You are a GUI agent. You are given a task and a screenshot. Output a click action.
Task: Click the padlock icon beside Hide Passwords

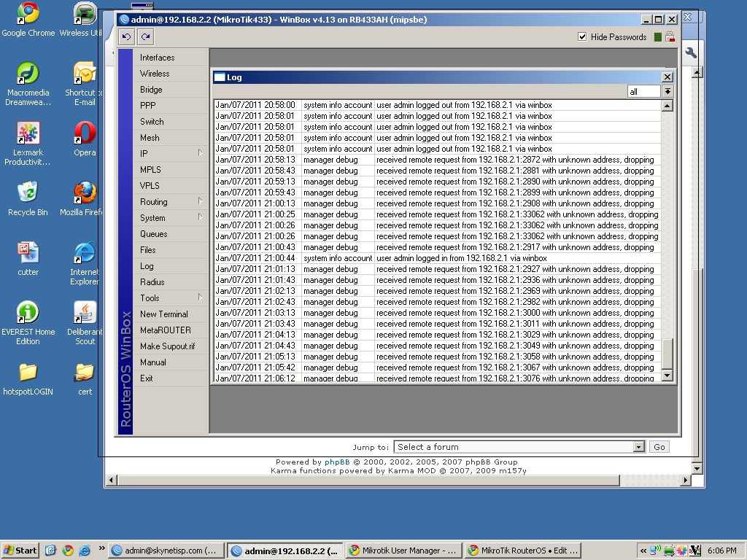(x=670, y=37)
